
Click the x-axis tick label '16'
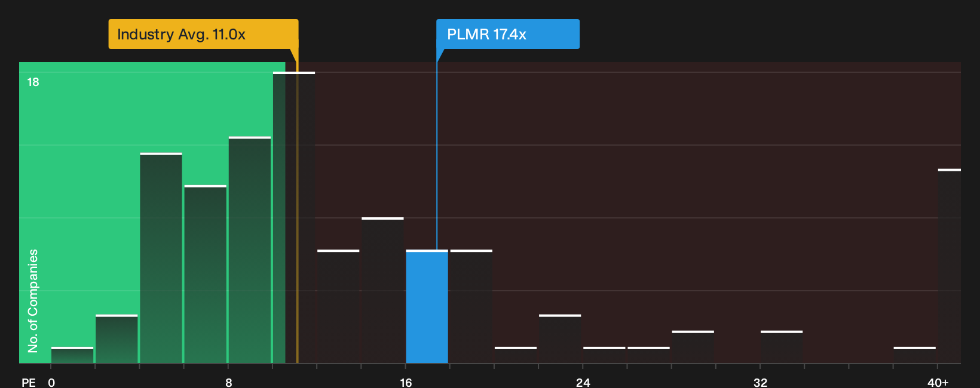tap(406, 383)
